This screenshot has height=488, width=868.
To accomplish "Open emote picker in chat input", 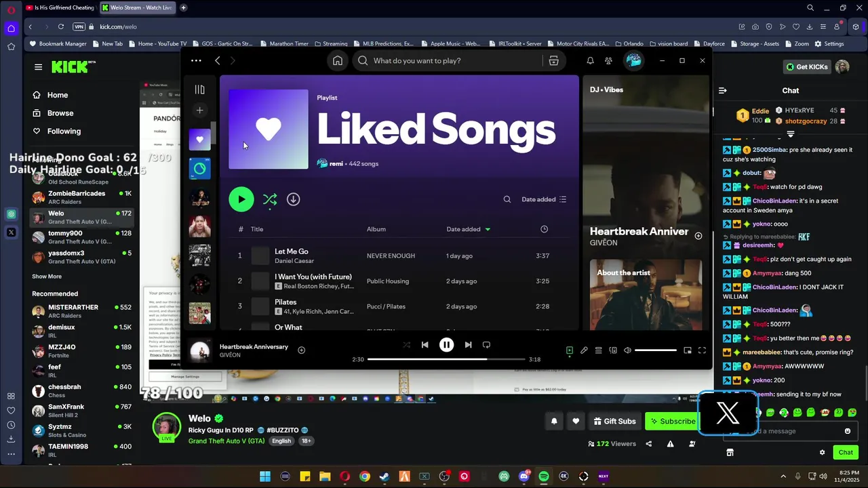I will point(848,431).
